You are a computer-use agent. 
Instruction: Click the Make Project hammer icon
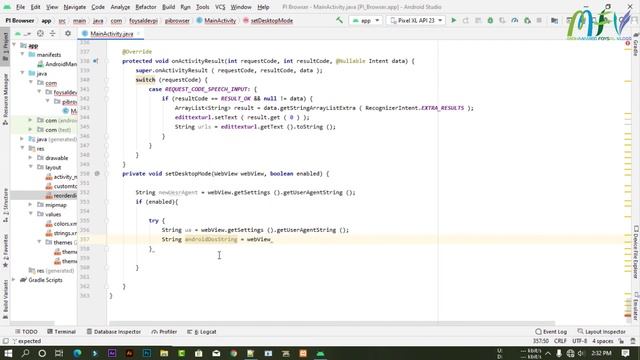(x=339, y=20)
